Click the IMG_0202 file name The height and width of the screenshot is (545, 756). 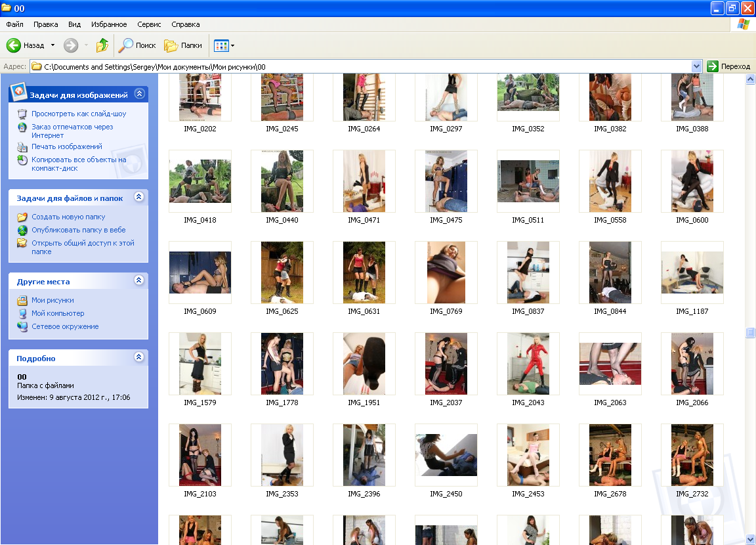(x=200, y=129)
